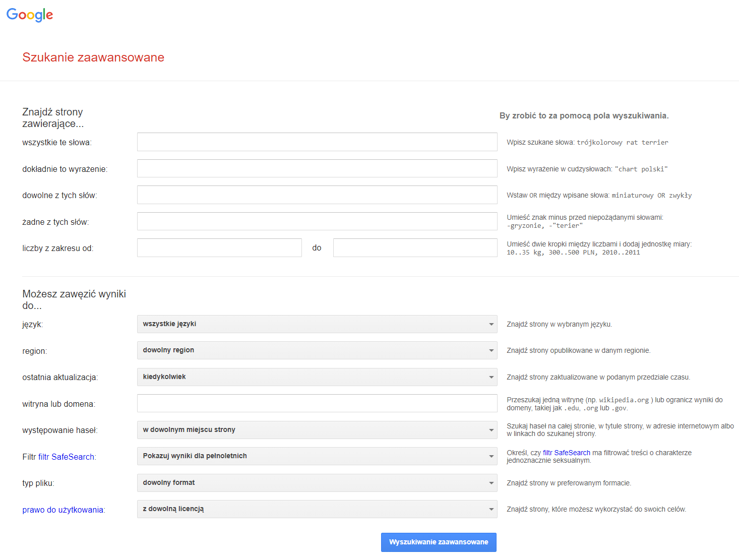The width and height of the screenshot is (739, 560).
Task: Click the 'Możesz zawęzić wyniki do...' heading
Action: click(x=74, y=299)
